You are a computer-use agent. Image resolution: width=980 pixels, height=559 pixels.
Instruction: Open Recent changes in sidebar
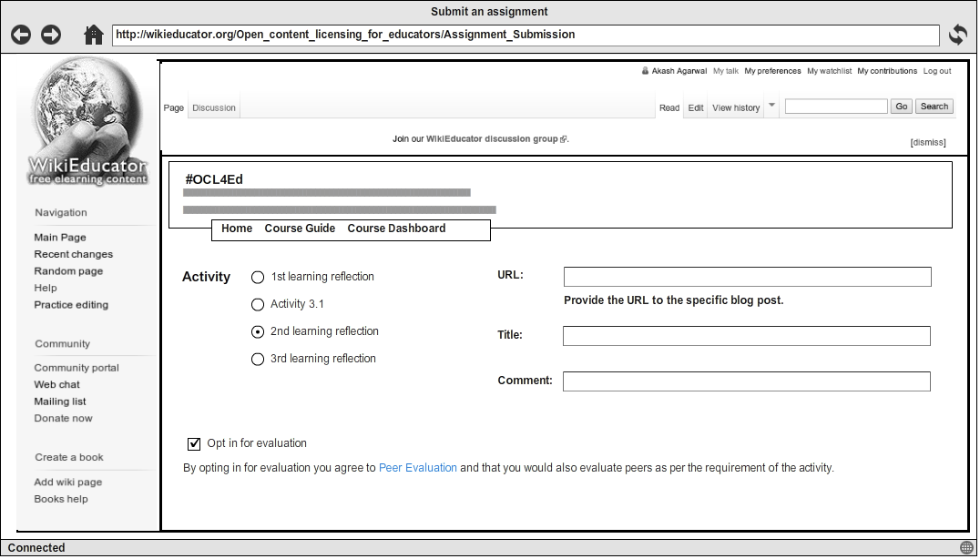point(74,254)
